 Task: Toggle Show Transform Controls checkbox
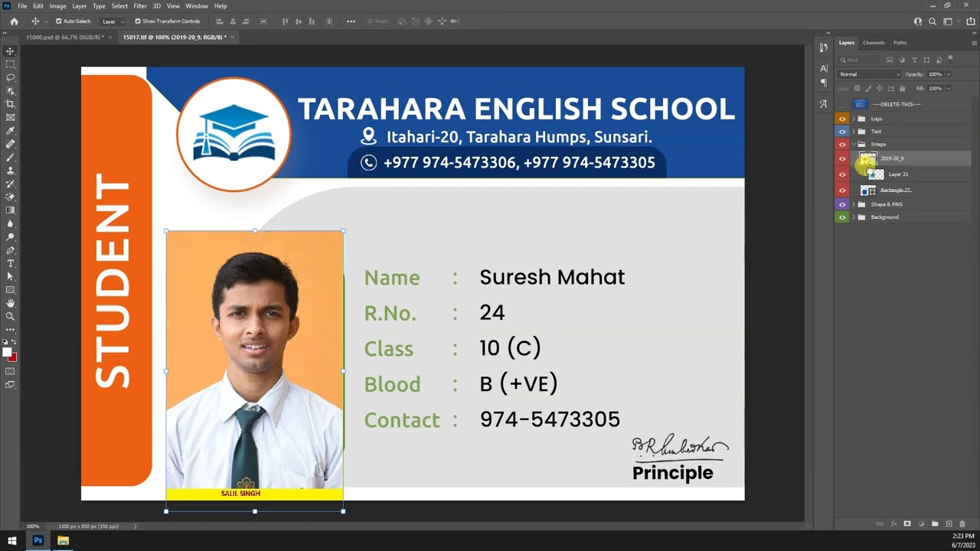[x=138, y=21]
